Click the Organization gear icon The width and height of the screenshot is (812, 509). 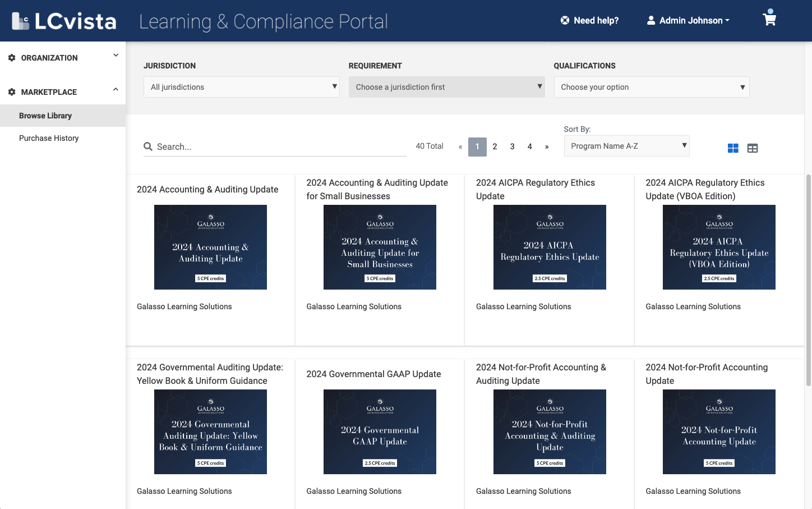[12, 58]
